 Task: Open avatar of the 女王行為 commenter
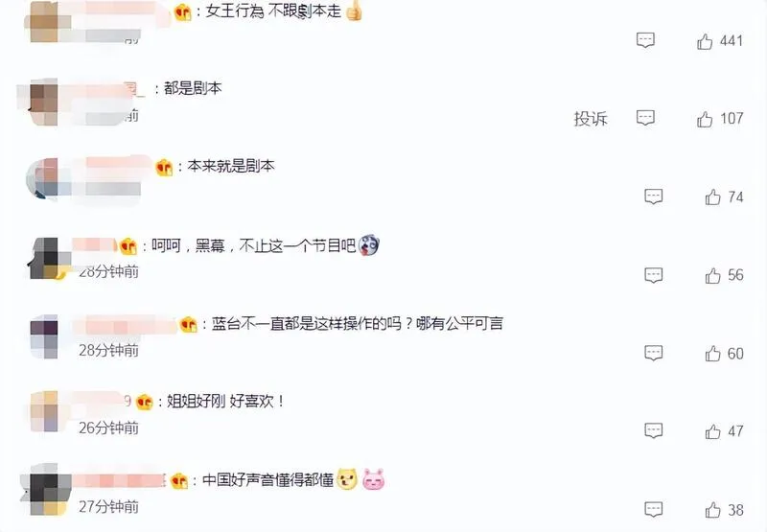click(x=44, y=22)
